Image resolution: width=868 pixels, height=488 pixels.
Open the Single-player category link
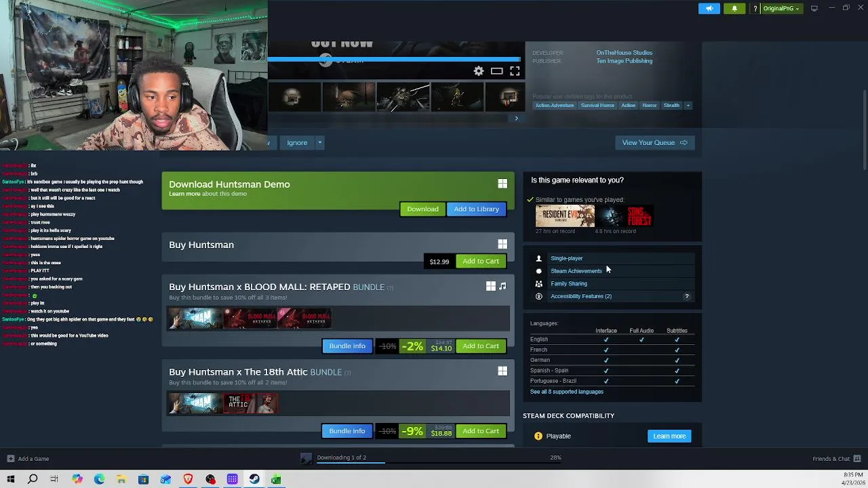coord(566,258)
